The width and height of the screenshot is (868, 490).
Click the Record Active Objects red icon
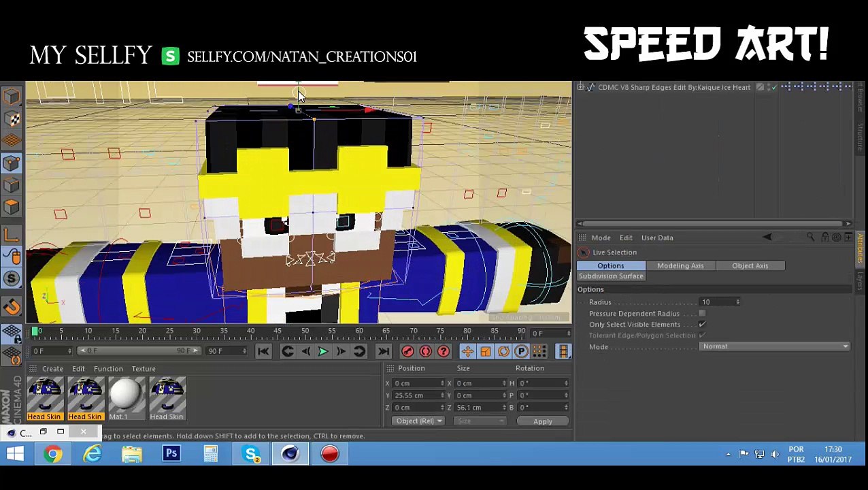pyautogui.click(x=407, y=351)
